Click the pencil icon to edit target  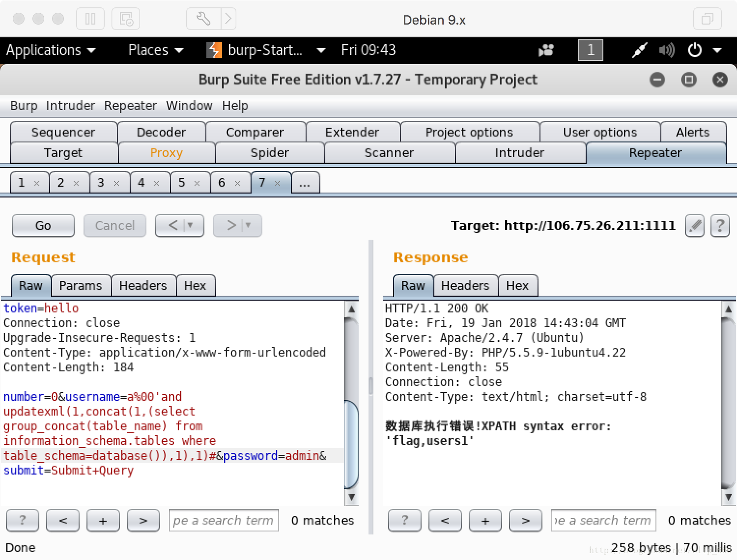pyautogui.click(x=695, y=226)
